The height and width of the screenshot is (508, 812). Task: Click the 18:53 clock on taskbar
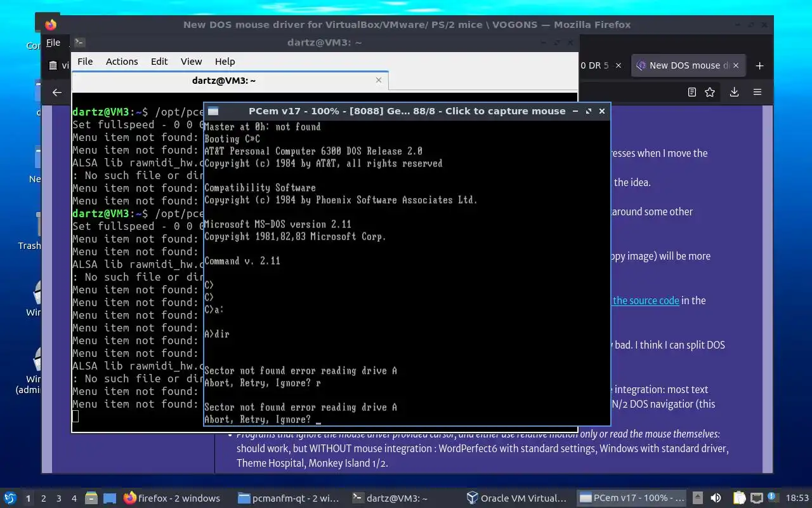pos(797,498)
